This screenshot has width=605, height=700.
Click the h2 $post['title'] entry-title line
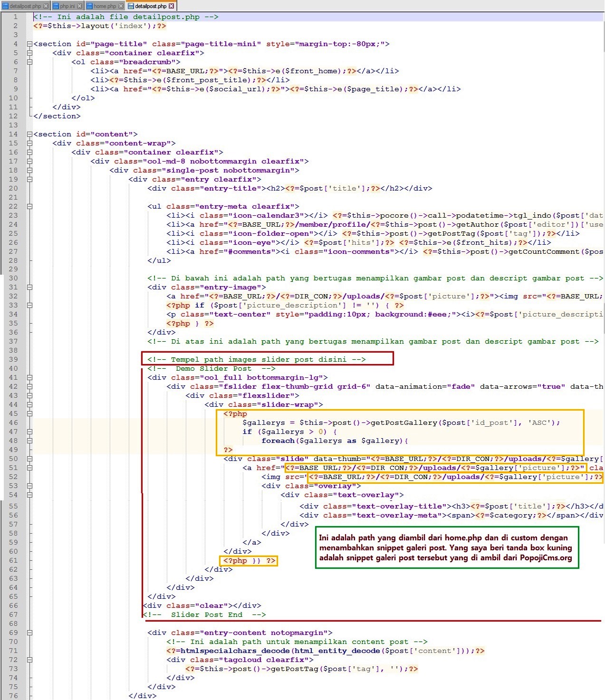[x=290, y=188]
